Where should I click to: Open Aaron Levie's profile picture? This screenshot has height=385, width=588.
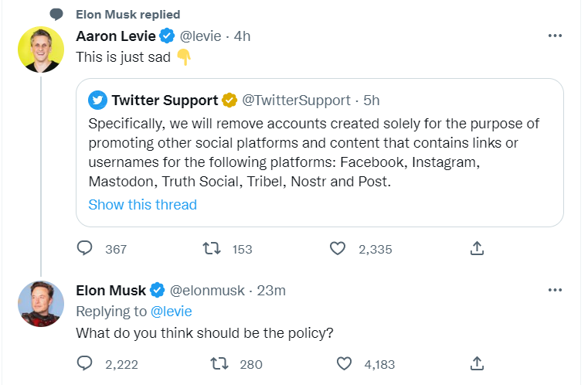(x=41, y=49)
